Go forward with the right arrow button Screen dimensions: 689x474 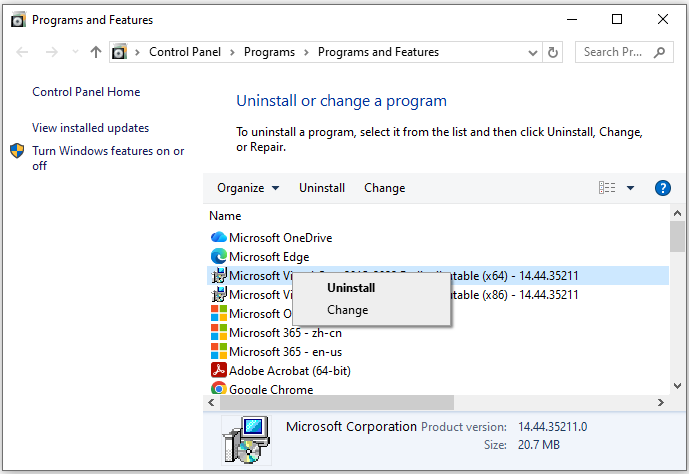51,52
